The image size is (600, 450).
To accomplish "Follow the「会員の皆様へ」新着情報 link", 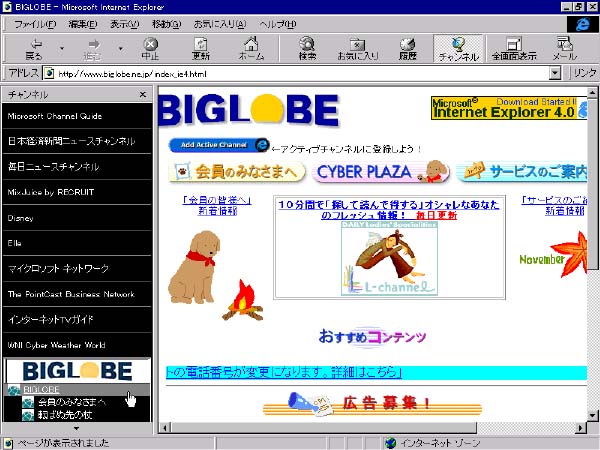I will coord(217,205).
